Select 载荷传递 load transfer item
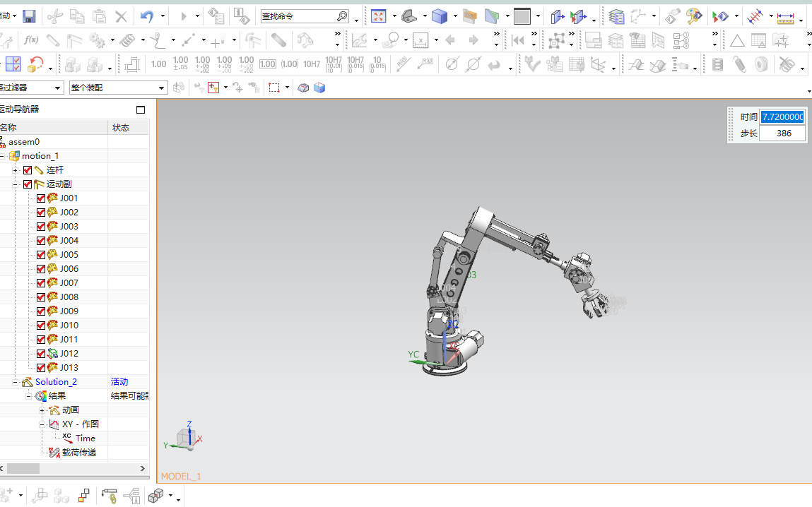This screenshot has width=812, height=507. [x=78, y=453]
